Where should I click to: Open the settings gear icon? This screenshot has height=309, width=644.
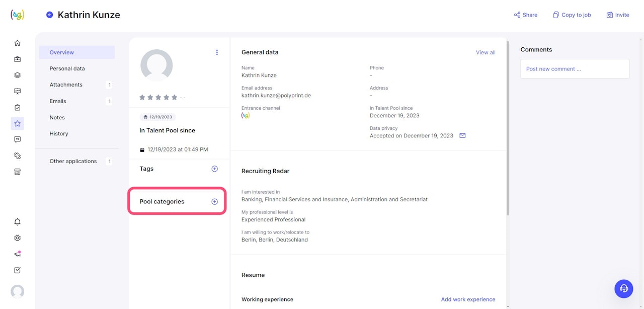(18, 238)
